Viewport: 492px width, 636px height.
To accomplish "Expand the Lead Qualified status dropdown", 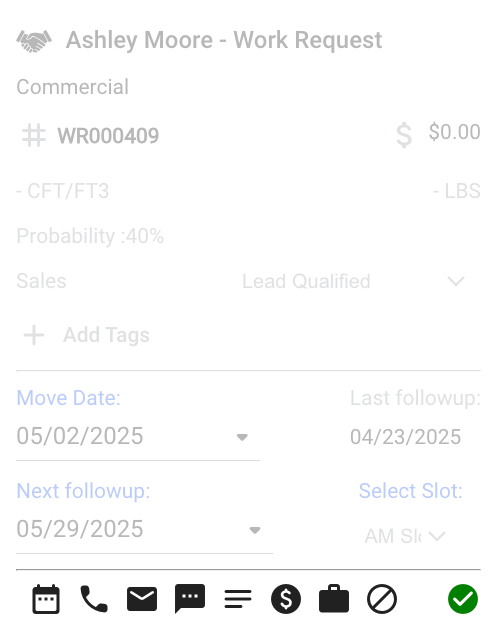I will [x=455, y=281].
